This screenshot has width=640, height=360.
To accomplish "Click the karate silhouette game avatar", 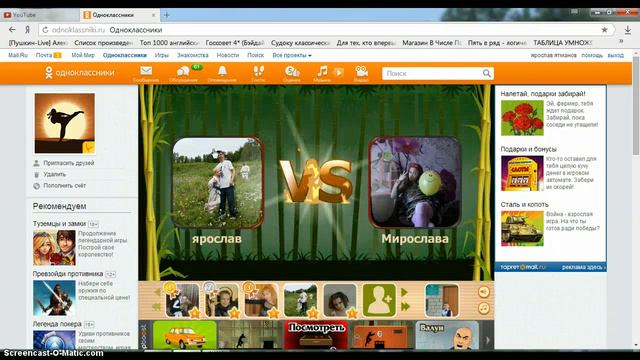I will 64,123.
